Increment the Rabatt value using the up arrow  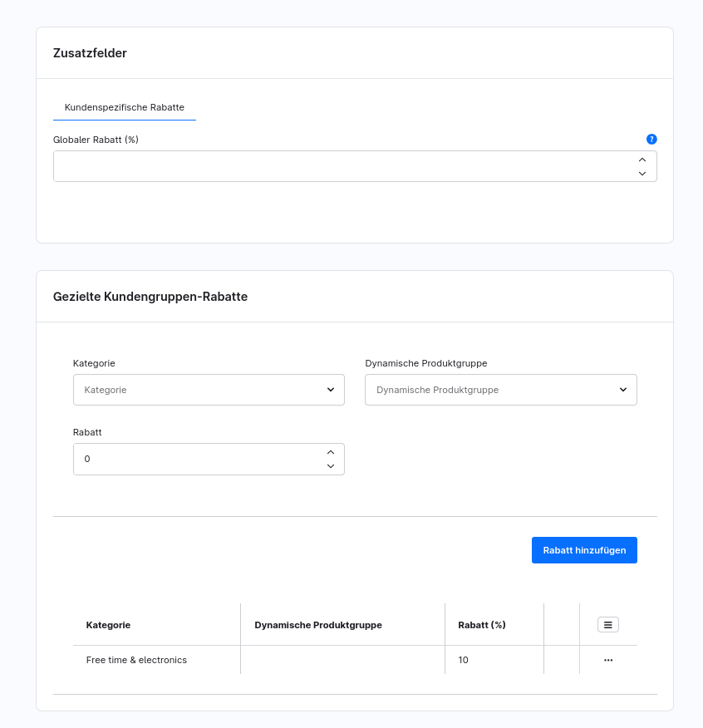[x=330, y=452]
